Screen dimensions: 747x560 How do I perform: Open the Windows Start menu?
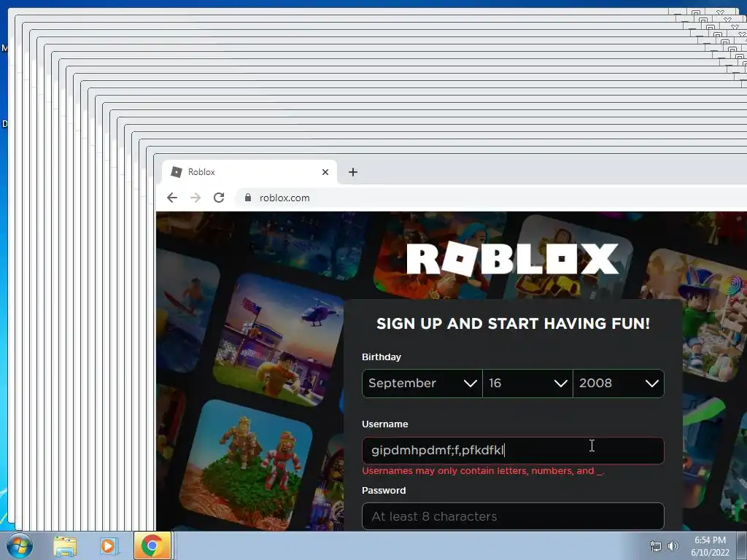[20, 545]
